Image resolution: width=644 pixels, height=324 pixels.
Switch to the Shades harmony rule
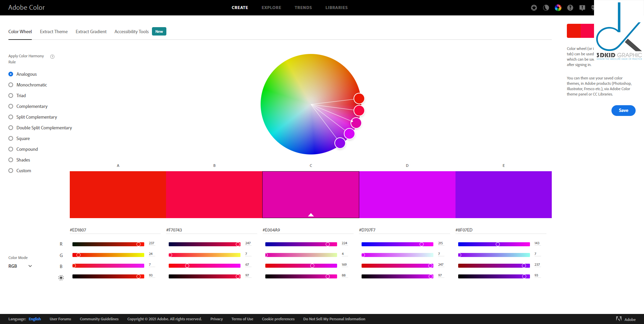[x=11, y=160]
